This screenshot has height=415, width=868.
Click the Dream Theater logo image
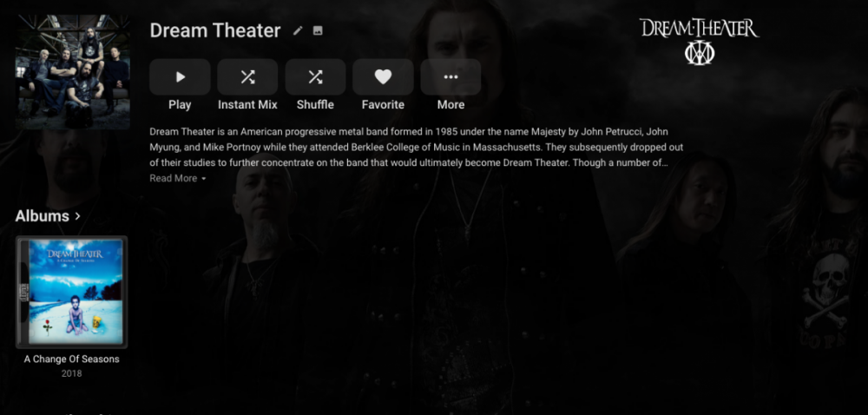point(699,42)
